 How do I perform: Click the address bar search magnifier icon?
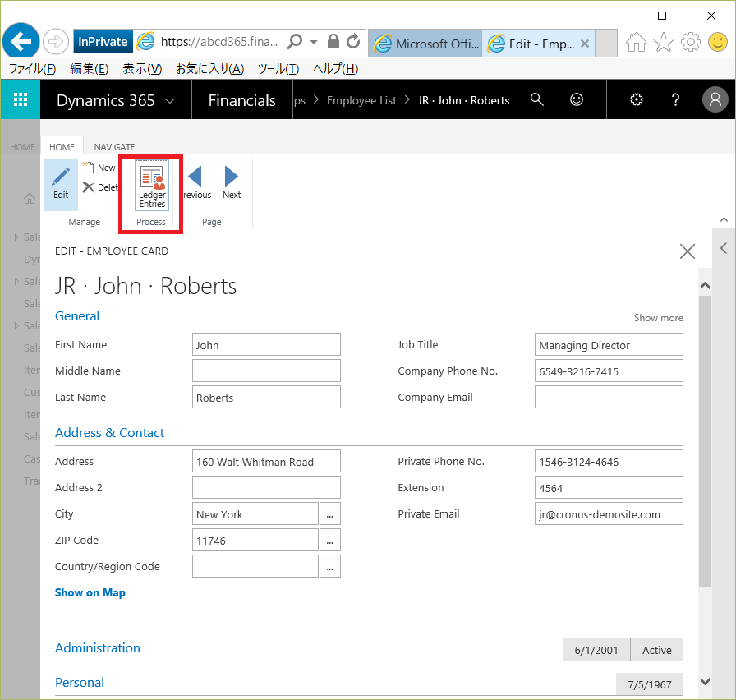pyautogui.click(x=295, y=42)
